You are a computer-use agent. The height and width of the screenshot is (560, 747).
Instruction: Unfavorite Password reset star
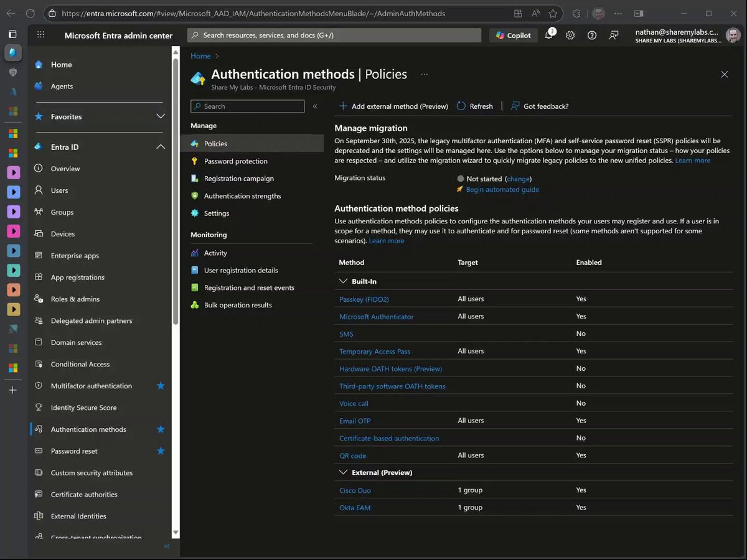[161, 451]
